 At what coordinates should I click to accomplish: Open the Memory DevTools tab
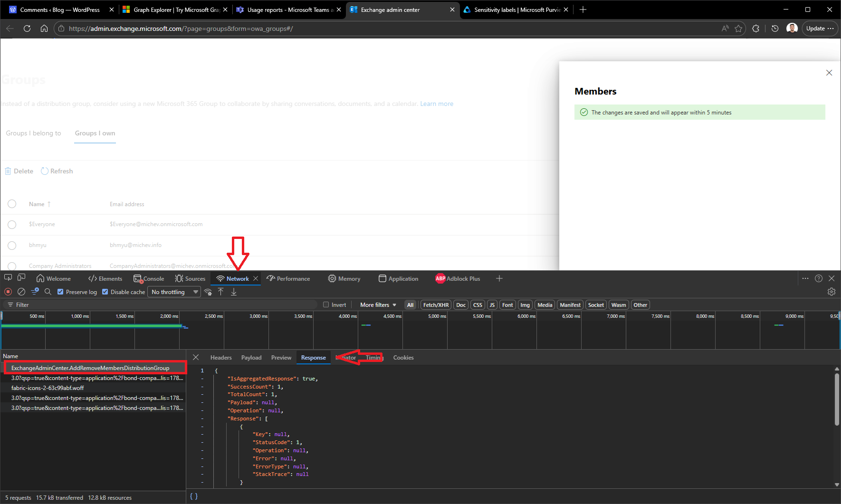[344, 278]
